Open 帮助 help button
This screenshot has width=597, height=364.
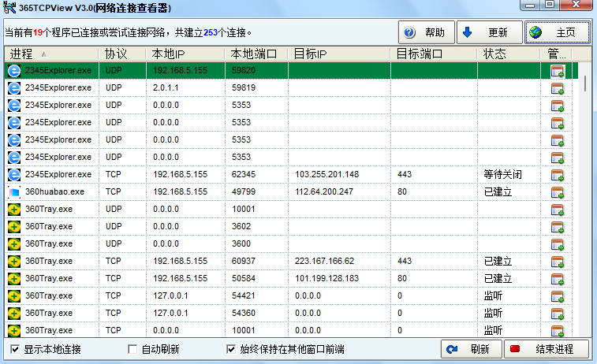pyautogui.click(x=427, y=32)
